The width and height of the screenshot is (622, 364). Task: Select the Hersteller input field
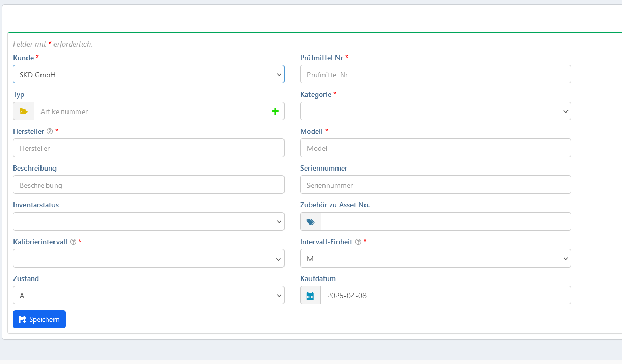(148, 148)
